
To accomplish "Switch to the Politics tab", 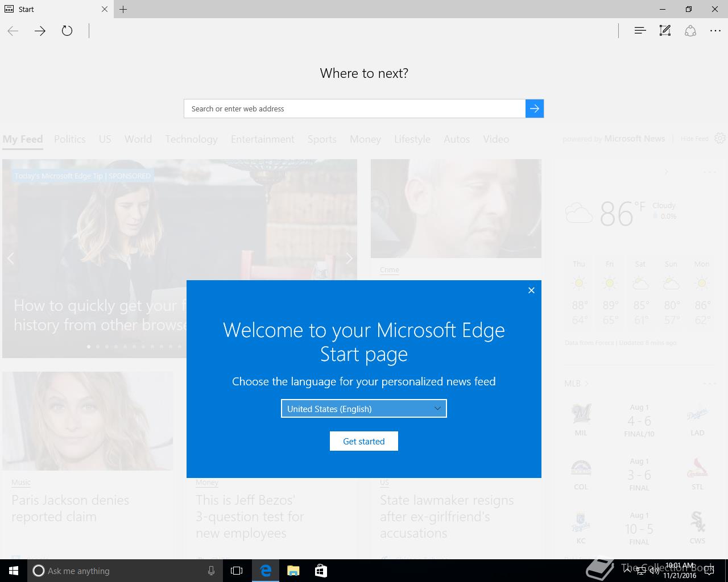I will (70, 139).
